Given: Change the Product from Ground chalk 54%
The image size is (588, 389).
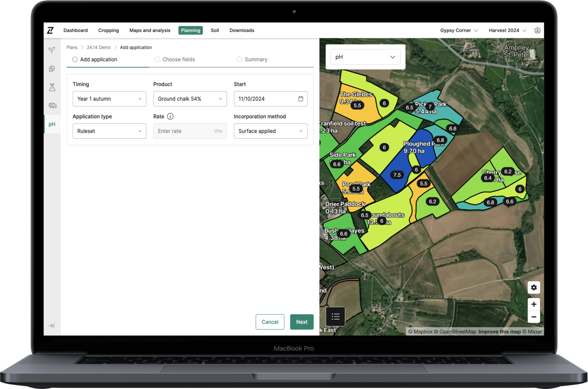Looking at the screenshot, I should (190, 99).
